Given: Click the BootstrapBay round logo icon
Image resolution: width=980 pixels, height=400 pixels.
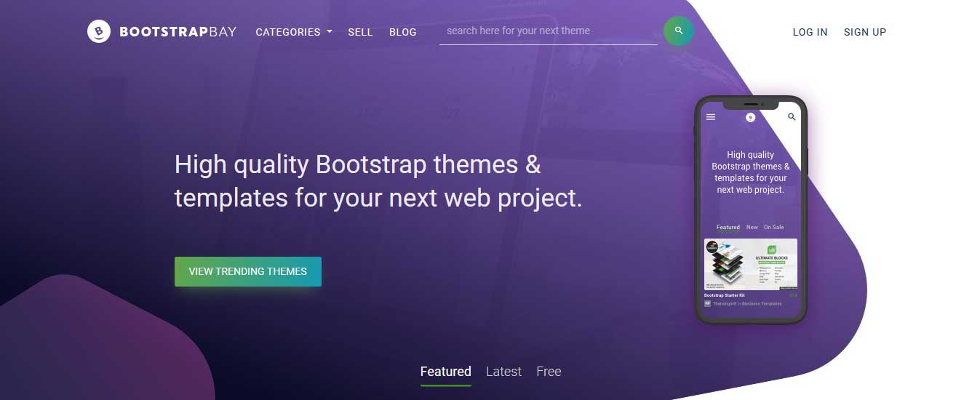Looking at the screenshot, I should tap(99, 31).
